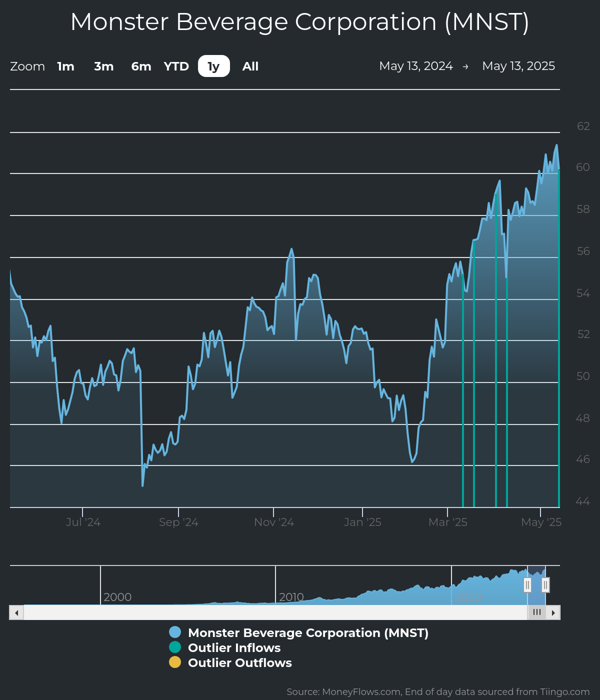
Task: Select the All zoom range
Action: click(250, 66)
